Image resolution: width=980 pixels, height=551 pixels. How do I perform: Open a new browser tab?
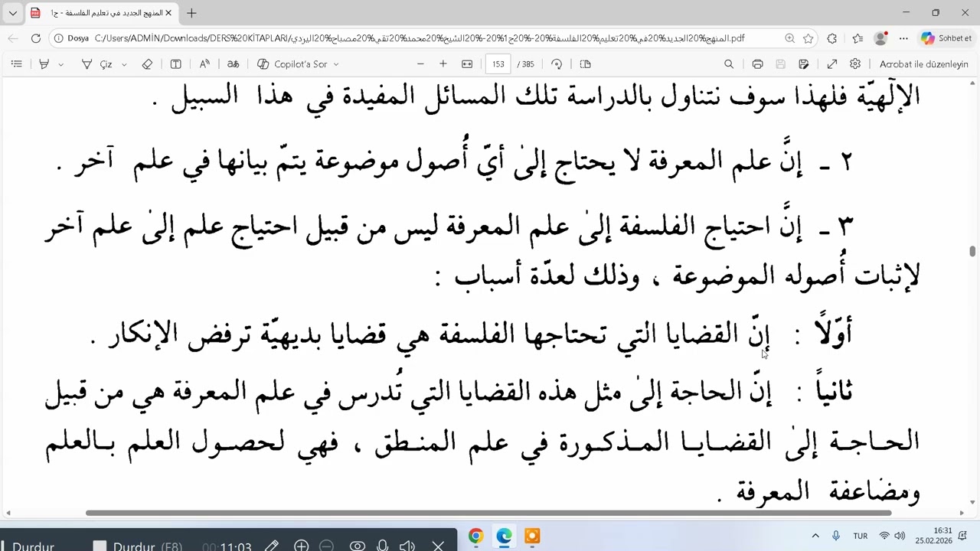[x=191, y=13]
